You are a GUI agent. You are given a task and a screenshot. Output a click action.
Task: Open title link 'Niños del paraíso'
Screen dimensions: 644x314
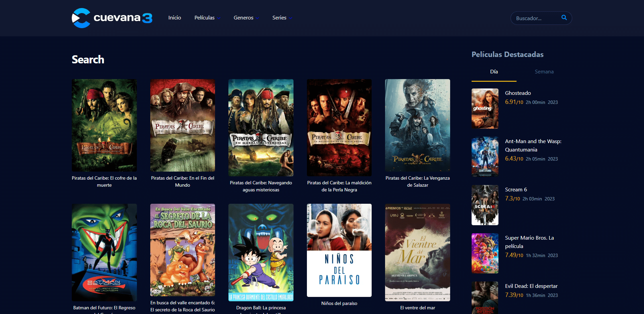(x=339, y=303)
